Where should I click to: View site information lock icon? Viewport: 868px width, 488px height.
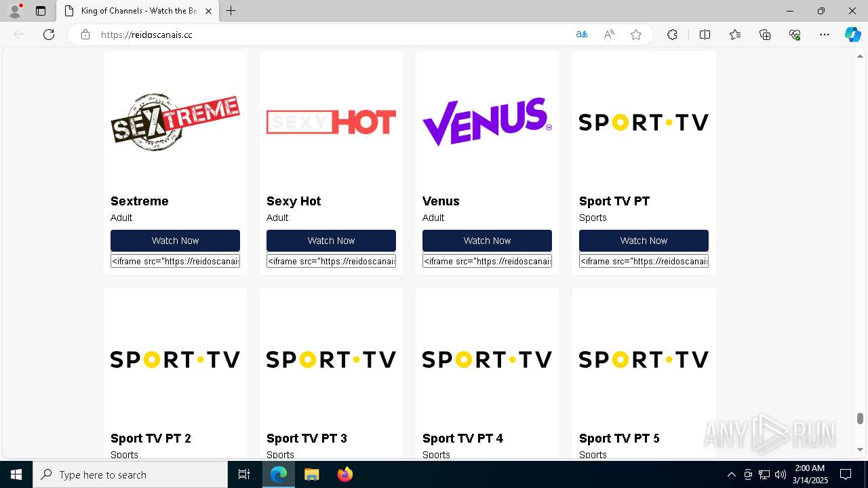point(85,35)
